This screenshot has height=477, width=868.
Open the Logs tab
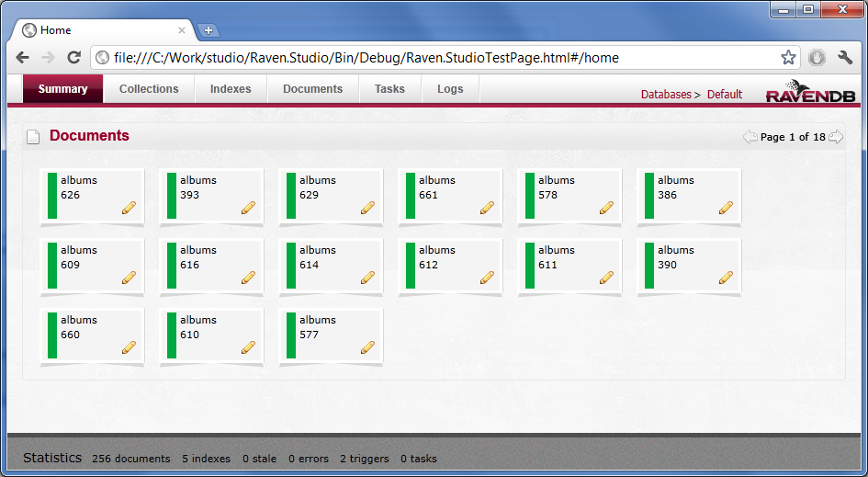click(x=450, y=89)
